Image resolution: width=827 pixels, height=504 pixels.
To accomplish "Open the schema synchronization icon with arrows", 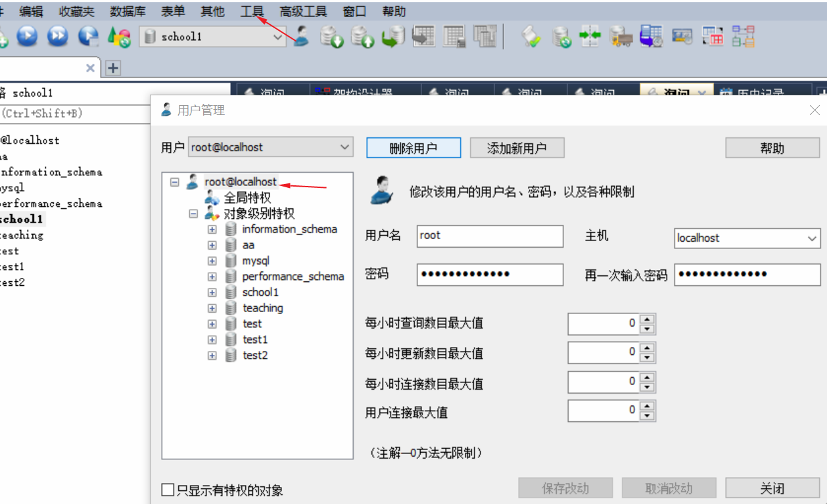I will tap(590, 37).
